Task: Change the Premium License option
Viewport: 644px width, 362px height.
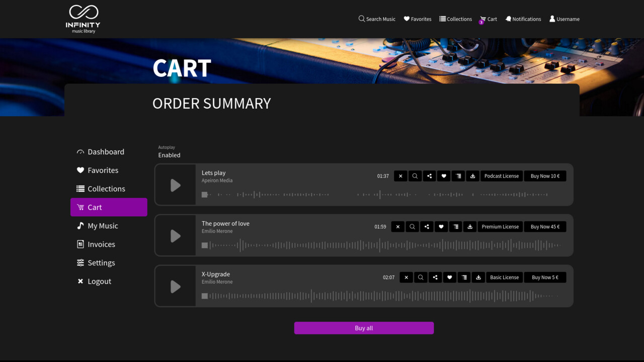Action: [x=500, y=227]
